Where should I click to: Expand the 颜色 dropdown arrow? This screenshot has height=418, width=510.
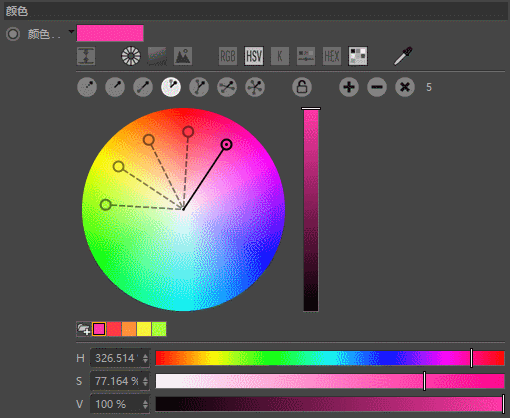tap(71, 32)
